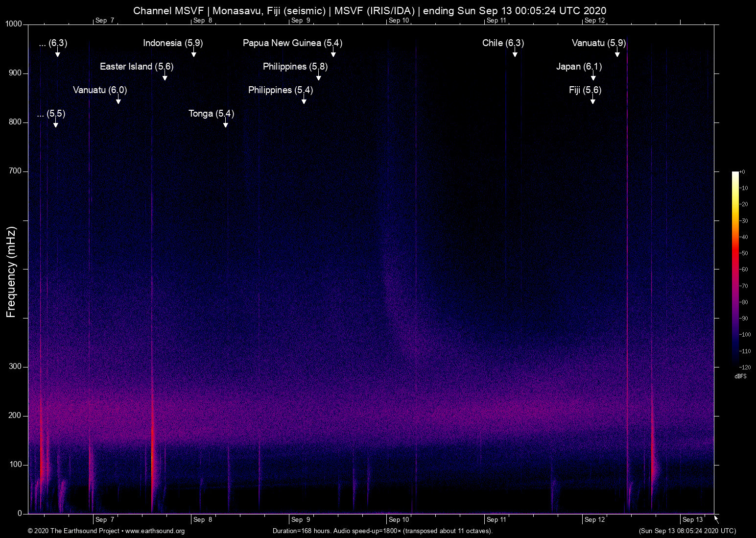Click the Vanuatu (5.9) label
756x538 pixels.
click(598, 43)
